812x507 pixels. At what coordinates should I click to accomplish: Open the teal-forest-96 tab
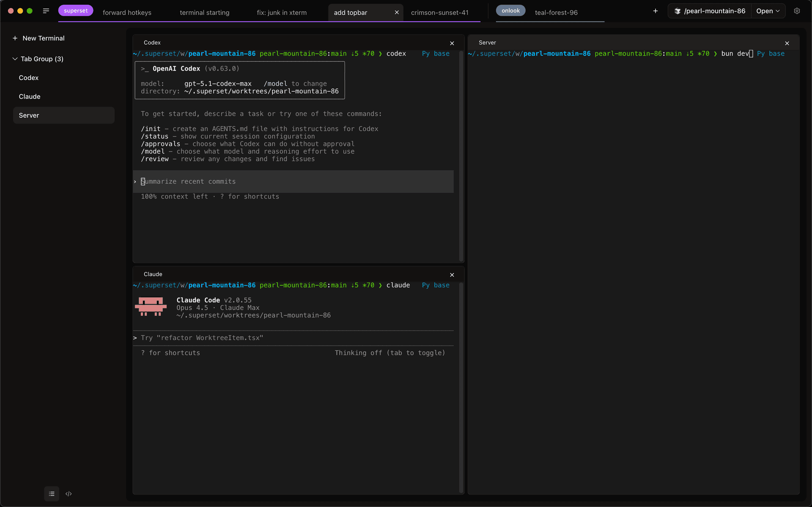[x=556, y=13]
